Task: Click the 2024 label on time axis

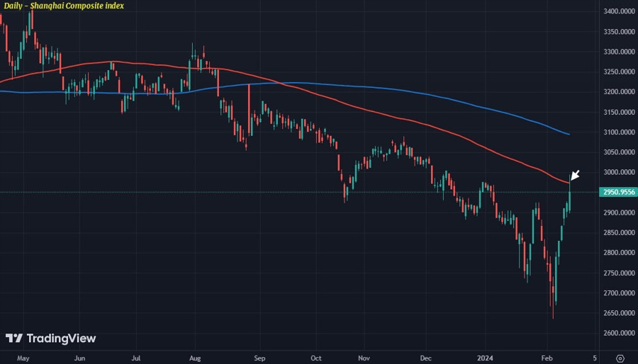Action: [485, 358]
